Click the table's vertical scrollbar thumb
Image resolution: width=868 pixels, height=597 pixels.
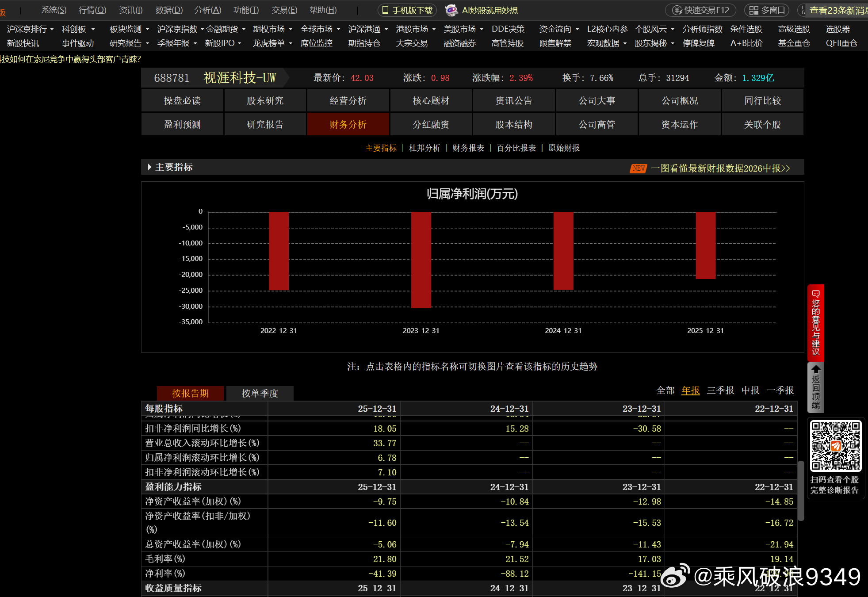coord(800,491)
